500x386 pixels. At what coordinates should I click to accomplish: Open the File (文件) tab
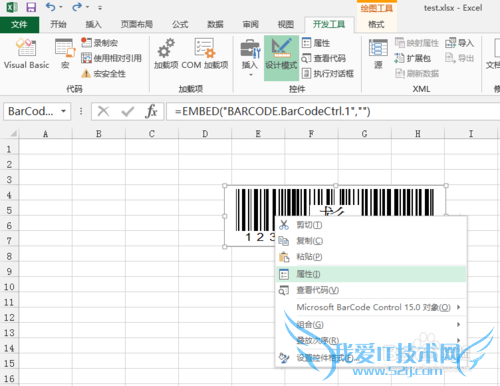(x=19, y=24)
